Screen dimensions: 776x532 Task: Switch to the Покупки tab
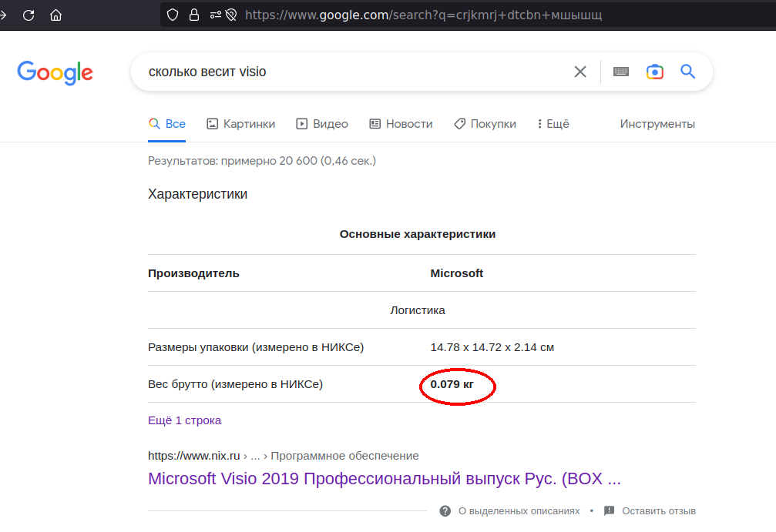485,124
